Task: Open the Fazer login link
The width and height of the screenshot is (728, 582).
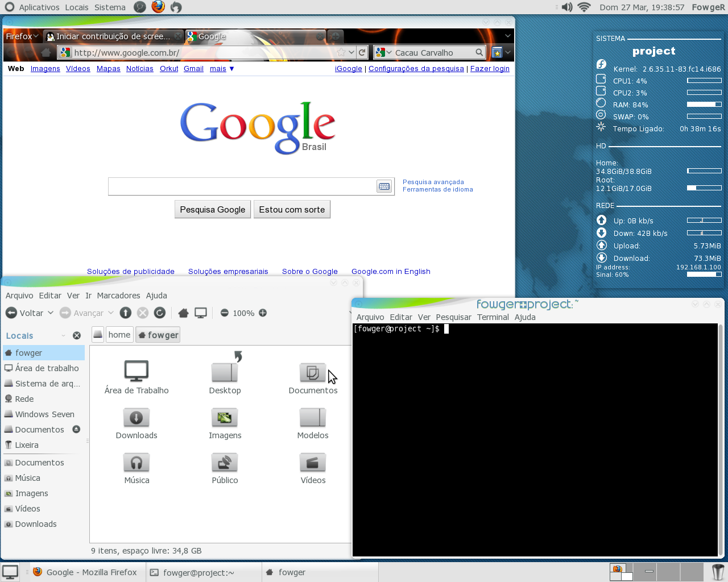Action: coord(490,69)
